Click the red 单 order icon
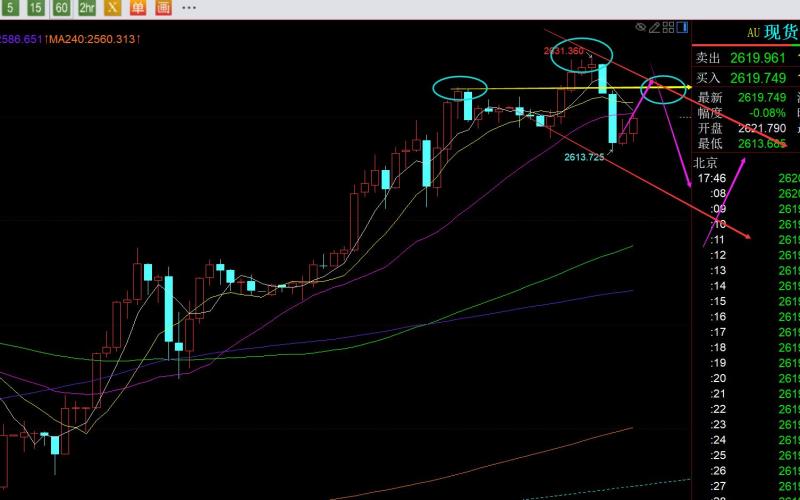This screenshot has height=500, width=800. (138, 8)
